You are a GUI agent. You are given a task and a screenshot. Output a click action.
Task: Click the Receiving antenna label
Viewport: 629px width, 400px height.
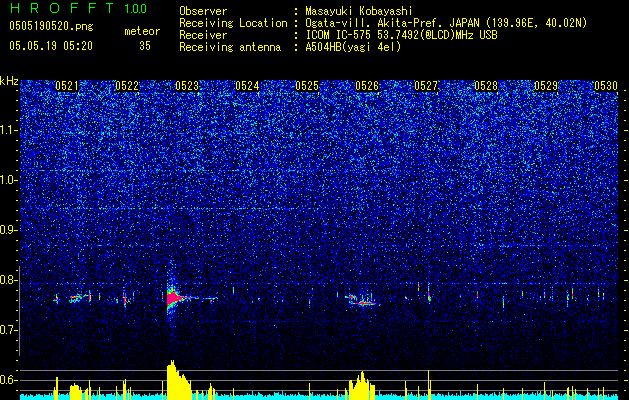tap(230, 47)
